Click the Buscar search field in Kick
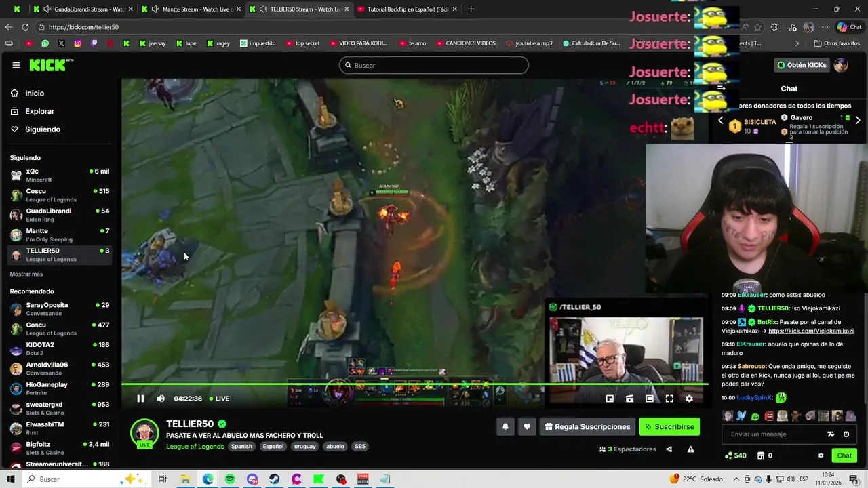Viewport: 868px width, 488px height. [434, 65]
